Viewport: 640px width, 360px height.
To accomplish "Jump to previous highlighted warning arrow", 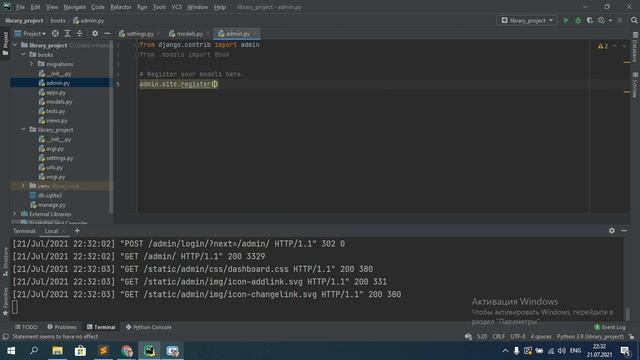I will coord(615,46).
